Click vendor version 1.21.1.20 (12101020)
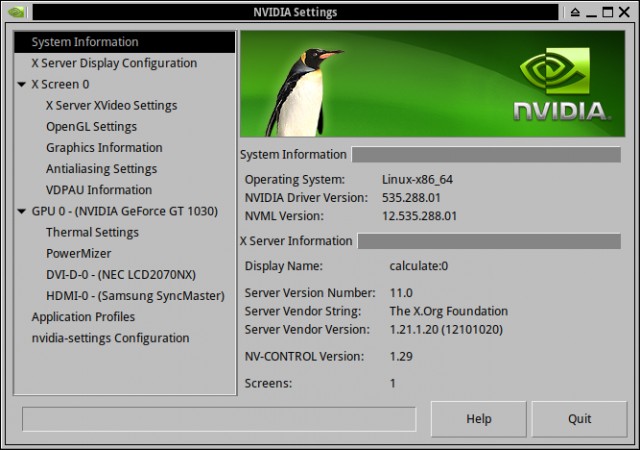640x450 pixels. [x=446, y=330]
